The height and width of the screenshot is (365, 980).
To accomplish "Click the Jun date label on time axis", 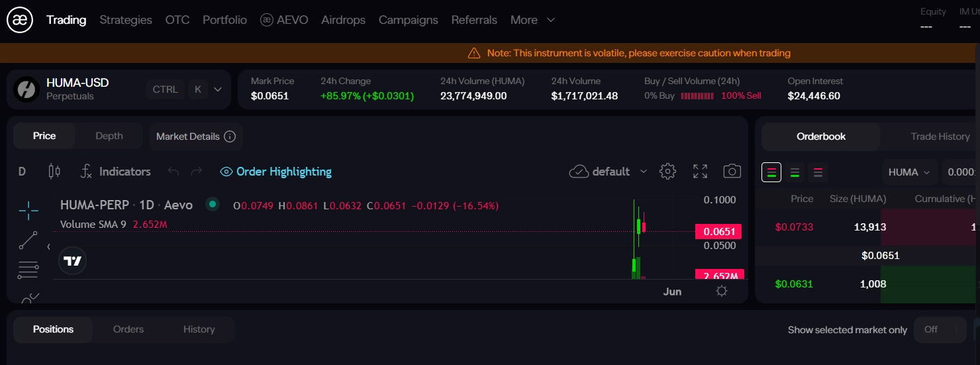I will click(x=672, y=291).
